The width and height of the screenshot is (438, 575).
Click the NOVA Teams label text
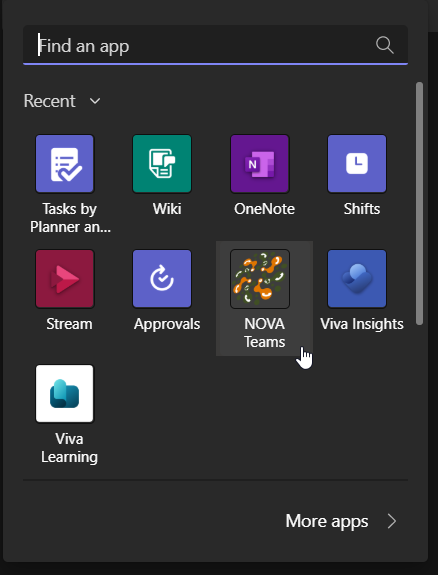[x=264, y=333]
